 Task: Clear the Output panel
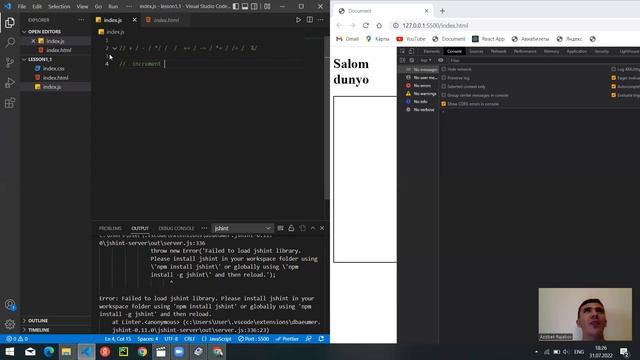coord(280,228)
